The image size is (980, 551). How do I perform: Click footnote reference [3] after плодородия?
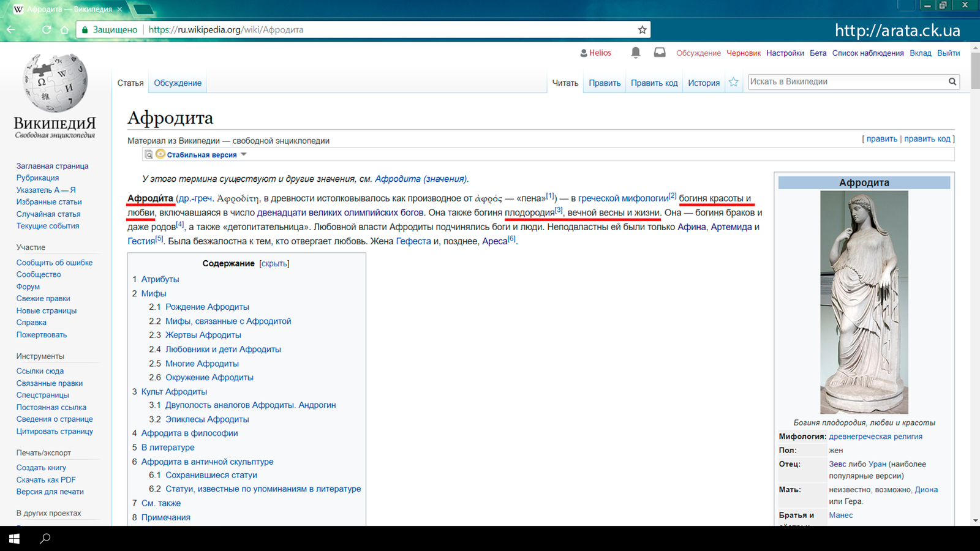(x=559, y=210)
